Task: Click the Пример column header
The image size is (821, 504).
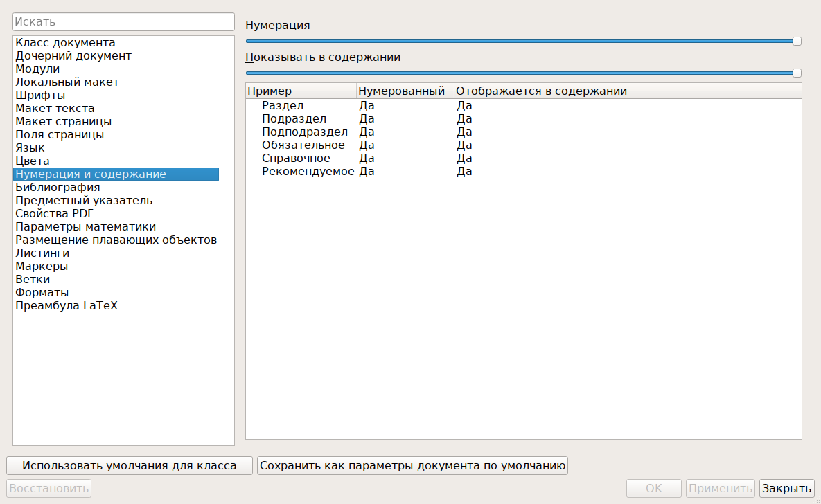Action: 301,91
